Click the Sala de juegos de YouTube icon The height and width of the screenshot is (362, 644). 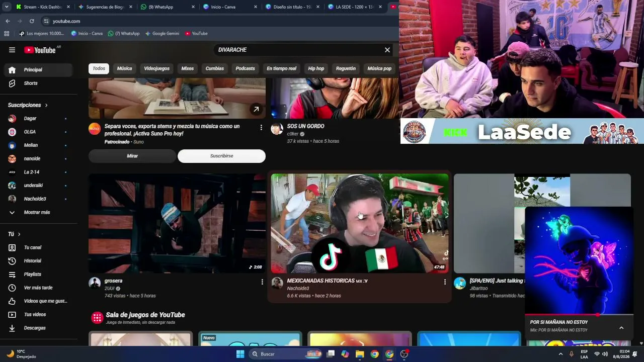coord(97,318)
